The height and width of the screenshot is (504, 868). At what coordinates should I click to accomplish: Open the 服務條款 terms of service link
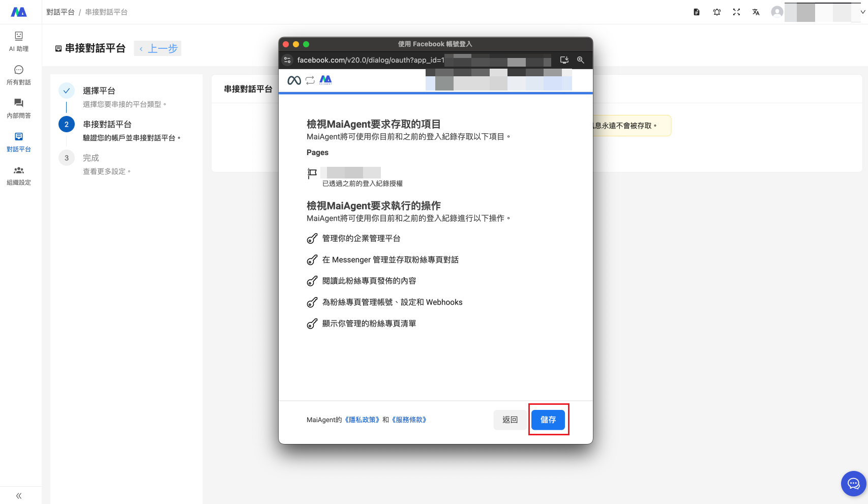pyautogui.click(x=410, y=420)
